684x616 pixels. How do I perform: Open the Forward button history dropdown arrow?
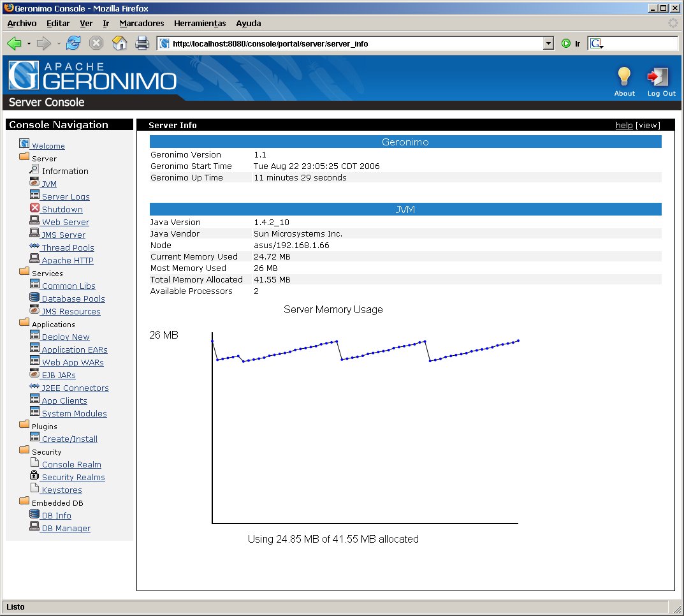59,43
